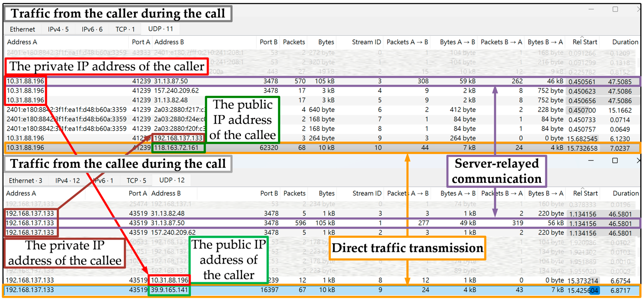Open the lower TCP · 5 tab

click(136, 180)
